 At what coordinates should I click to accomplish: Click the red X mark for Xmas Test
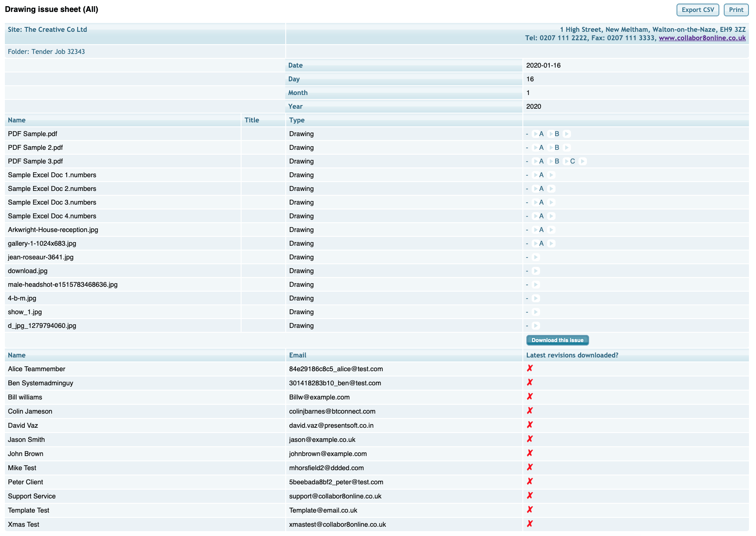pyautogui.click(x=530, y=524)
